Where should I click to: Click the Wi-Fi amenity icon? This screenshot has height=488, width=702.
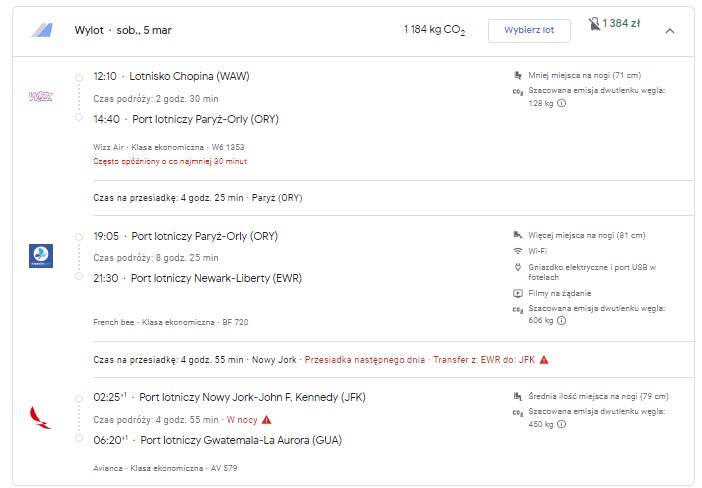(518, 251)
